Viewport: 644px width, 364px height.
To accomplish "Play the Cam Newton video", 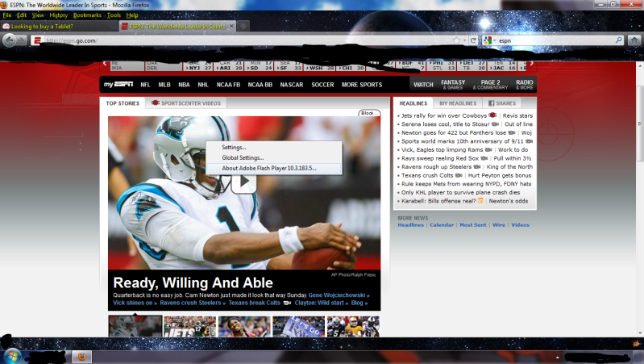I will (244, 181).
